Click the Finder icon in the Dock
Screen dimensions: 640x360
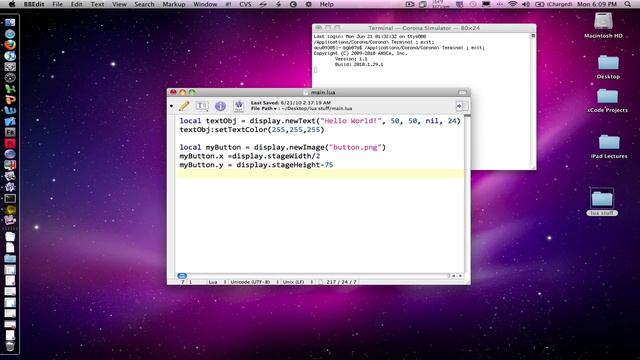[10, 22]
